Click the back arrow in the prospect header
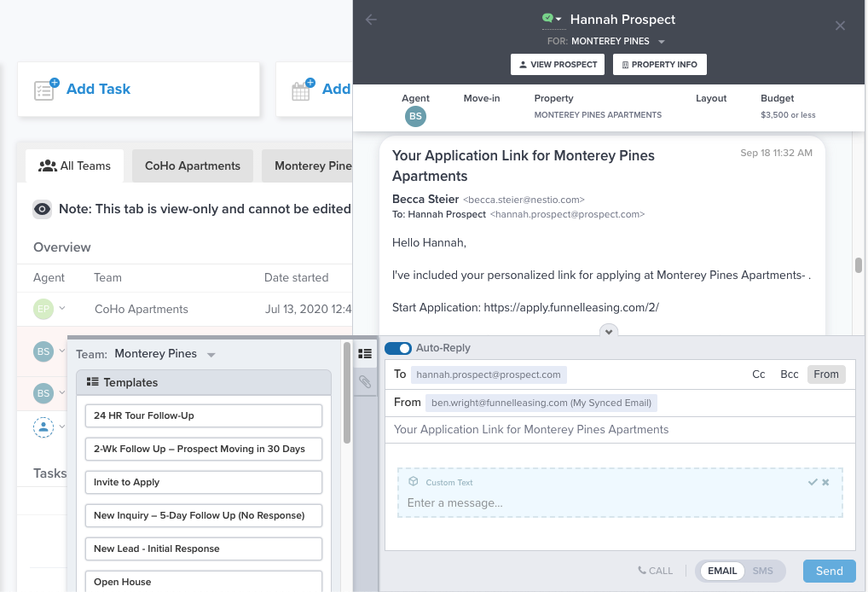 click(x=370, y=19)
